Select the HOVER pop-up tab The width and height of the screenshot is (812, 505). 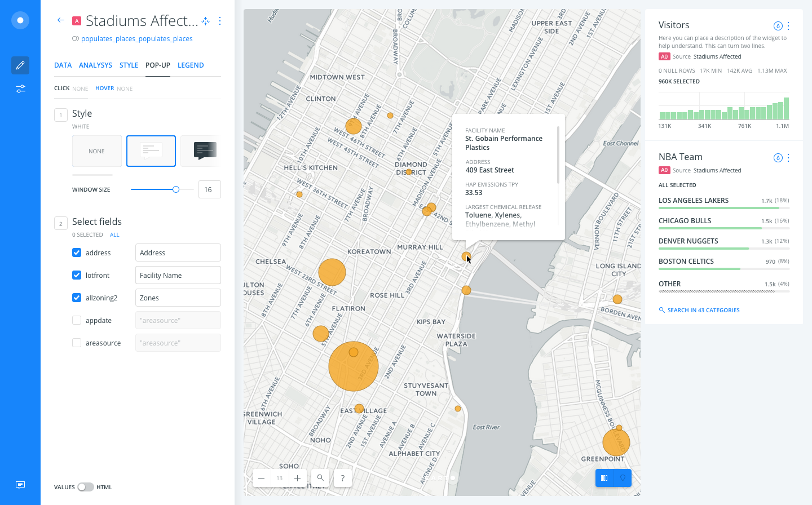pyautogui.click(x=105, y=88)
